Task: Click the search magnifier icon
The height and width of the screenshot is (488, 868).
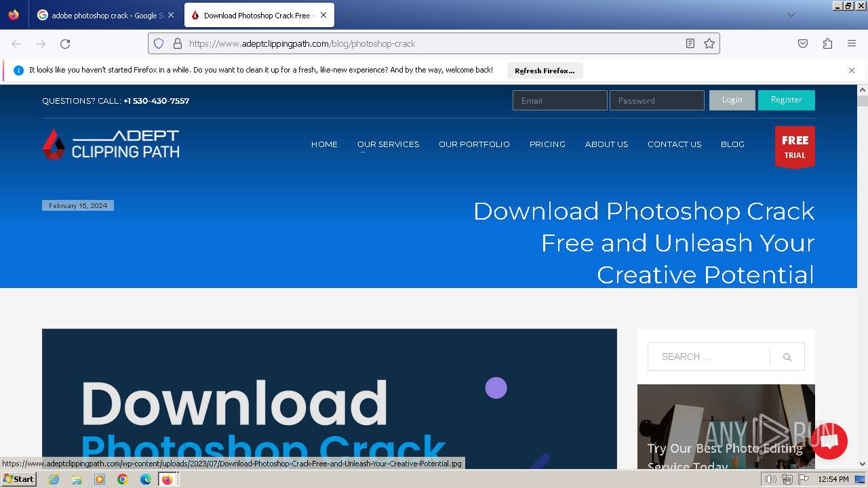Action: pos(787,357)
